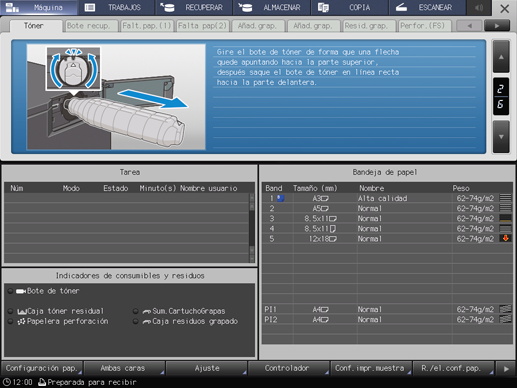Open the Resid.grap. tab
This screenshot has height=388, width=517.
point(369,26)
